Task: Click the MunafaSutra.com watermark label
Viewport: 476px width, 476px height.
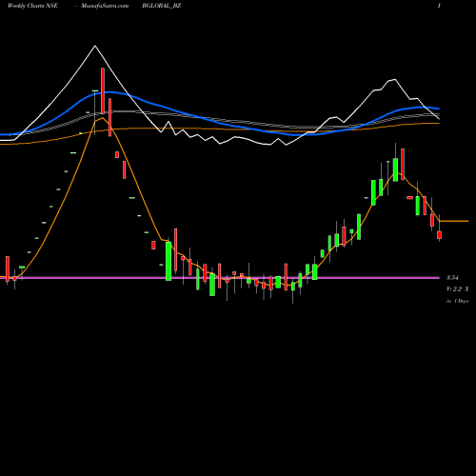Action: (x=105, y=6)
